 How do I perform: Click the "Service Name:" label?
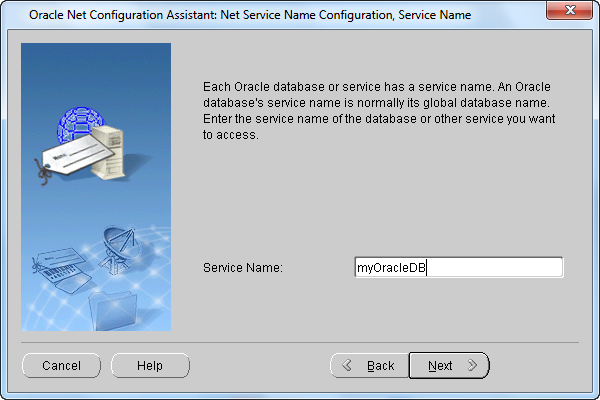(x=243, y=268)
